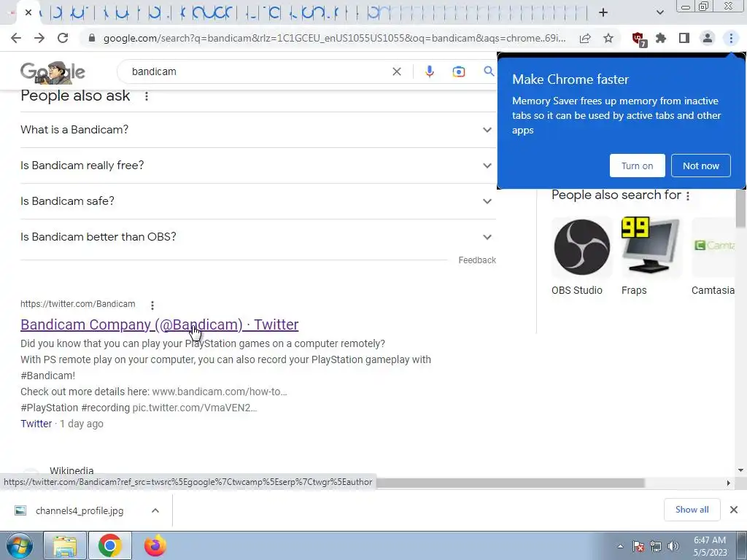Open the Action Center flag icon

[x=638, y=546]
